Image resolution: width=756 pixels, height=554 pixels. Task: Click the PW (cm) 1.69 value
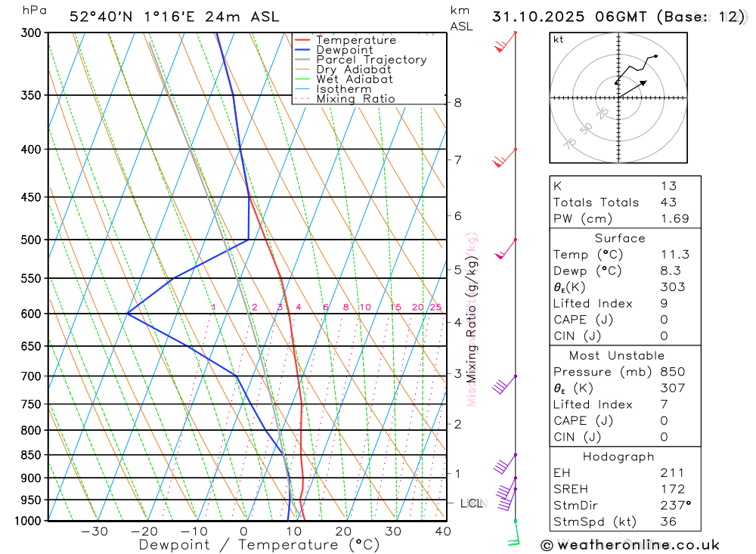675,219
